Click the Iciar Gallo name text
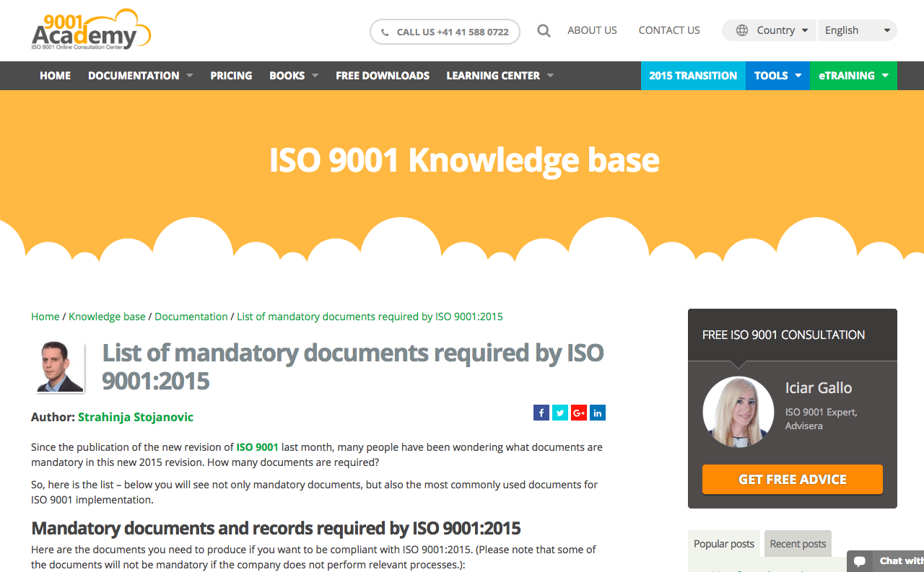This screenshot has height=572, width=924. coord(819,388)
